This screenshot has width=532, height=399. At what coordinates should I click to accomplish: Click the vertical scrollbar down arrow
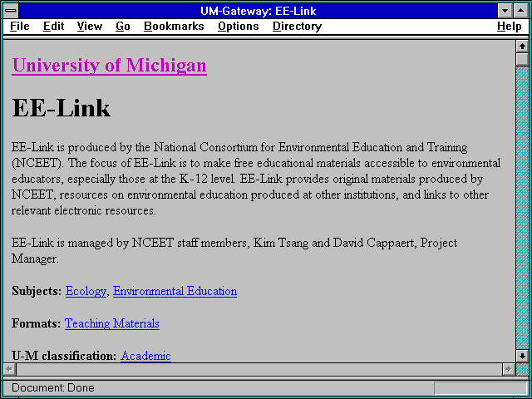[x=522, y=356]
